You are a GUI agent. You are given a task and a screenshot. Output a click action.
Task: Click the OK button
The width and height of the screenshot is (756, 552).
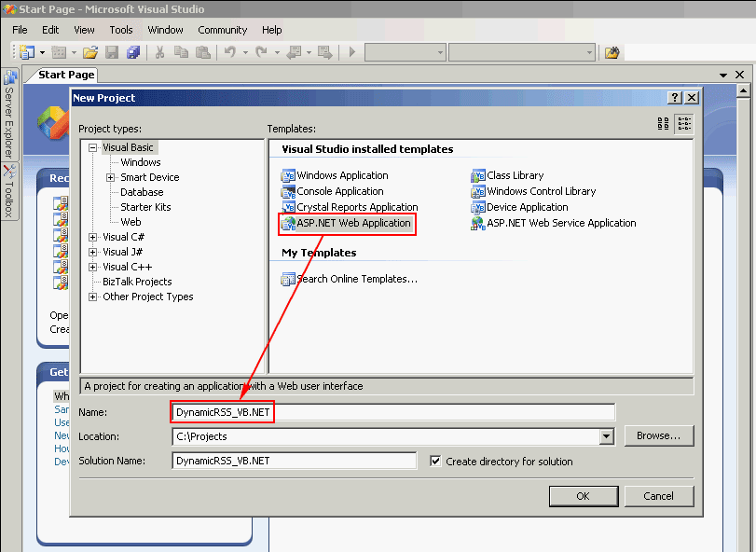coord(584,496)
